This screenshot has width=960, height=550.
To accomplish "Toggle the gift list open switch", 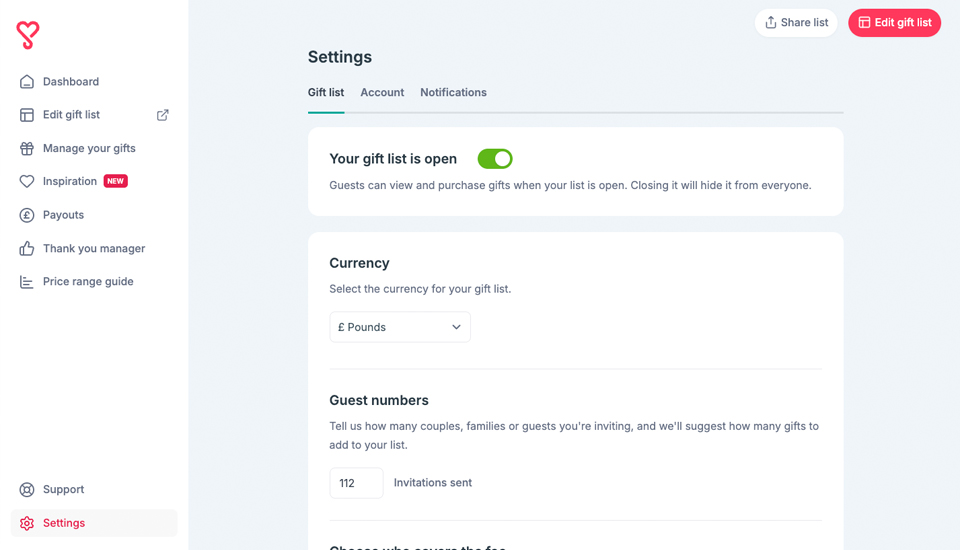I will pyautogui.click(x=495, y=159).
